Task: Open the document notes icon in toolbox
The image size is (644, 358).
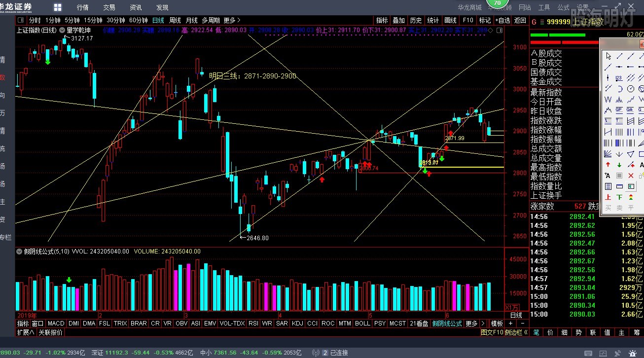Action: point(608,186)
